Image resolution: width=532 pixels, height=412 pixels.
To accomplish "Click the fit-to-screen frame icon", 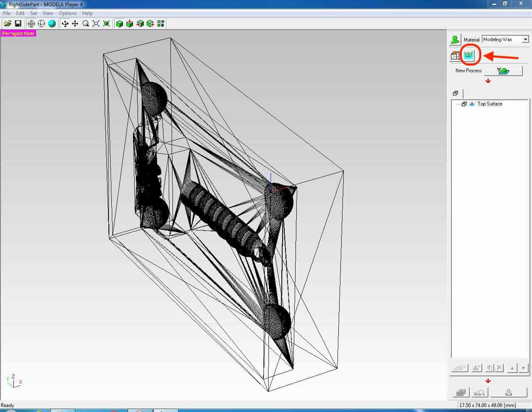I will click(x=96, y=24).
